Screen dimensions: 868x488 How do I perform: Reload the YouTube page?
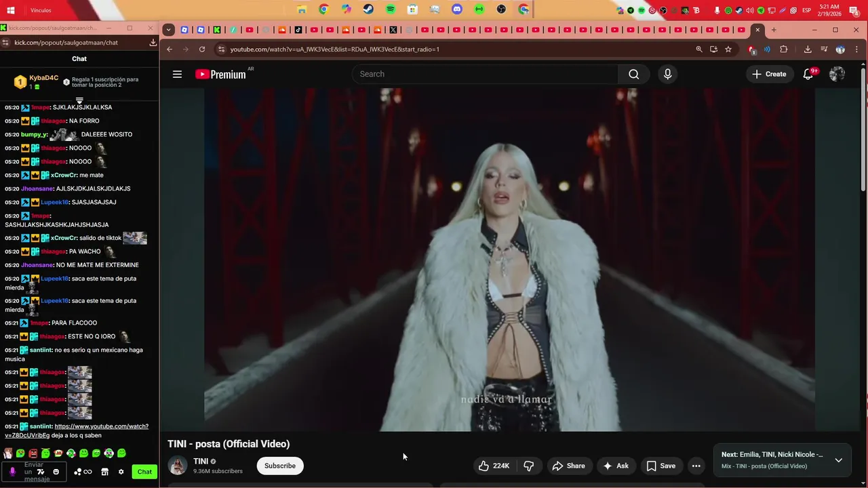[201, 49]
